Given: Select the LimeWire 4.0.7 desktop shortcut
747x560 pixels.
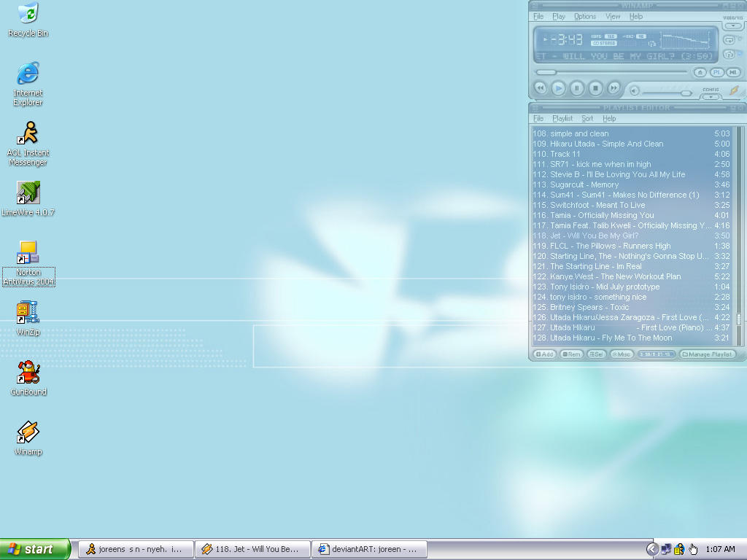Looking at the screenshot, I should [28, 199].
